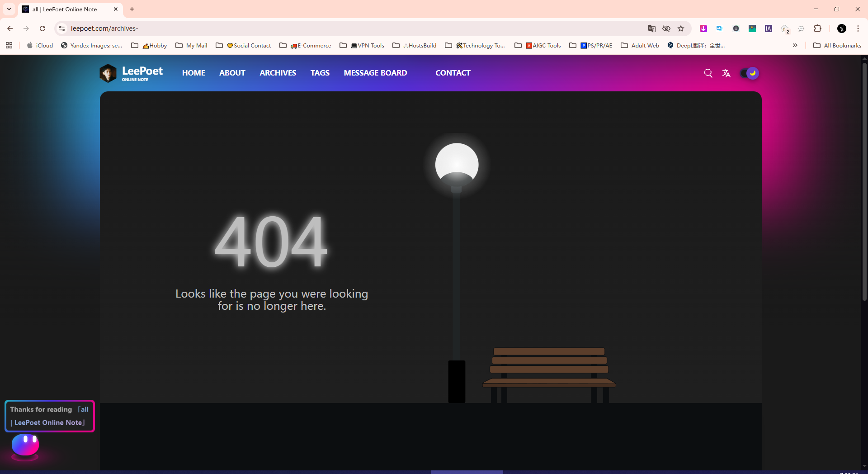Image resolution: width=868 pixels, height=474 pixels.
Task: Open the Chrome extensions puzzle icon
Action: [x=817, y=28]
